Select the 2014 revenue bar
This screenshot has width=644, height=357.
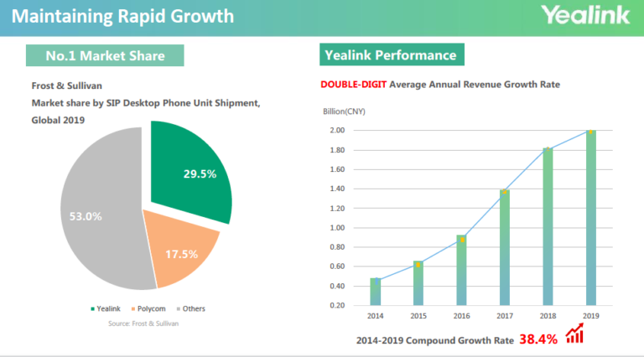(x=376, y=292)
